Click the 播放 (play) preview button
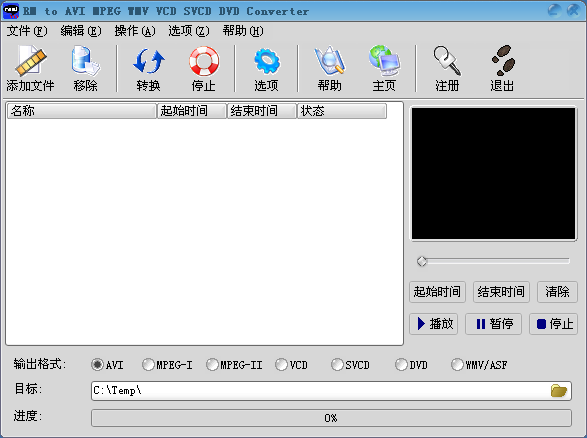This screenshot has width=587, height=438. (434, 324)
